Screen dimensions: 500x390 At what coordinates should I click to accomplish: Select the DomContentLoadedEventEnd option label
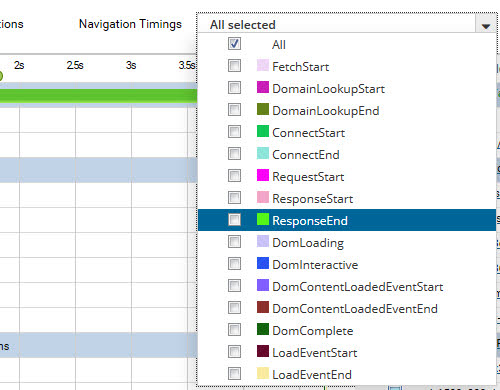point(355,309)
